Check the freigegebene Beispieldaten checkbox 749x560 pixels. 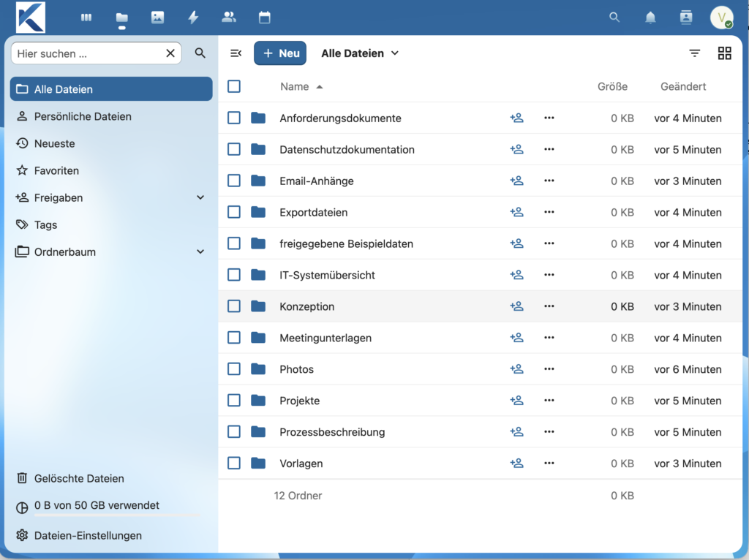[x=234, y=243]
